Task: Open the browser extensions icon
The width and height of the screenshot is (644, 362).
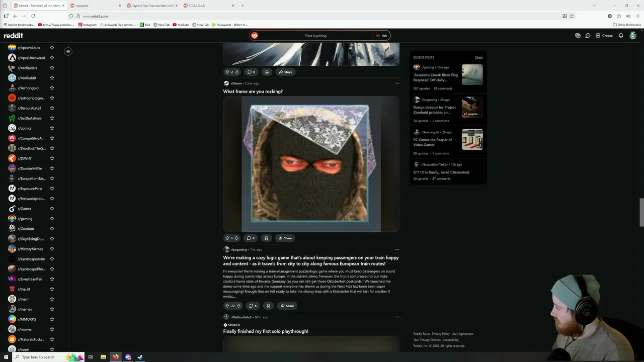Action: [619, 16]
